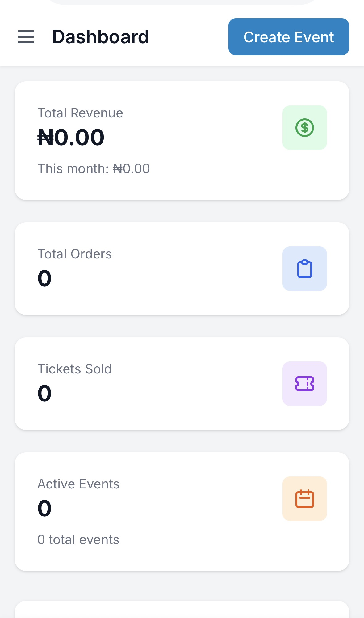Click the large ₦0.00 revenue amount
The height and width of the screenshot is (618, 364).
tap(71, 138)
